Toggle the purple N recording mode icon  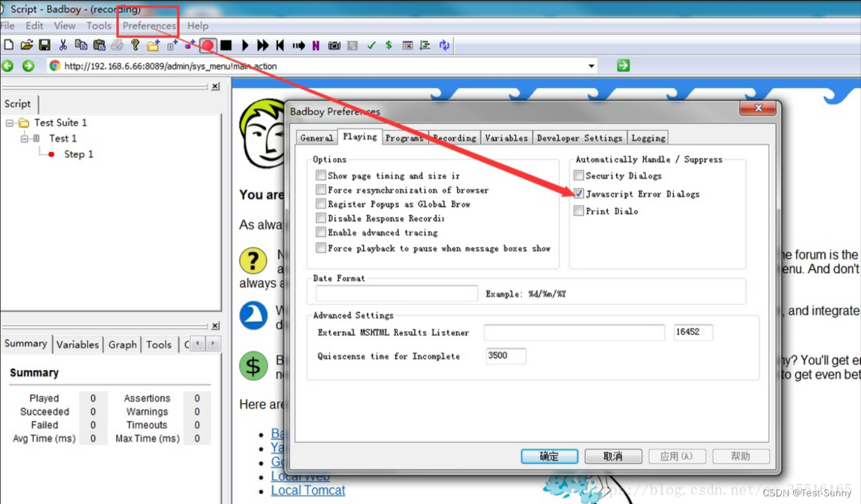[316, 45]
